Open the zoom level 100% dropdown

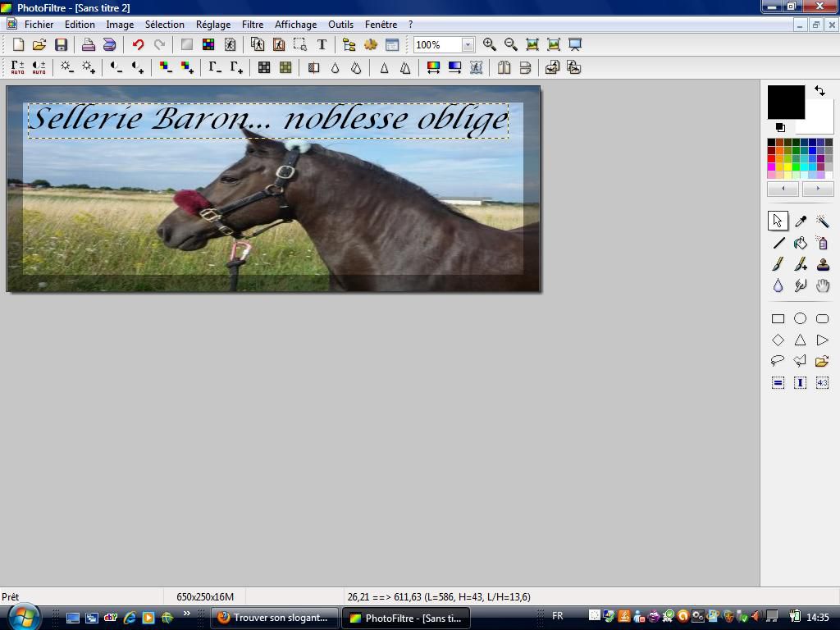click(468, 45)
